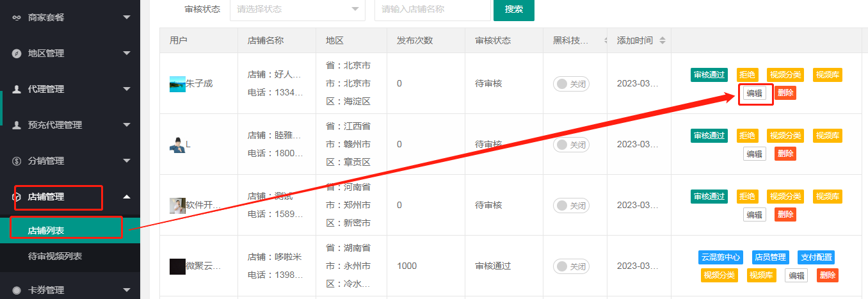Image resolution: width=868 pixels, height=299 pixels.
Task: Click the 店铺名称 search input field
Action: click(x=433, y=9)
